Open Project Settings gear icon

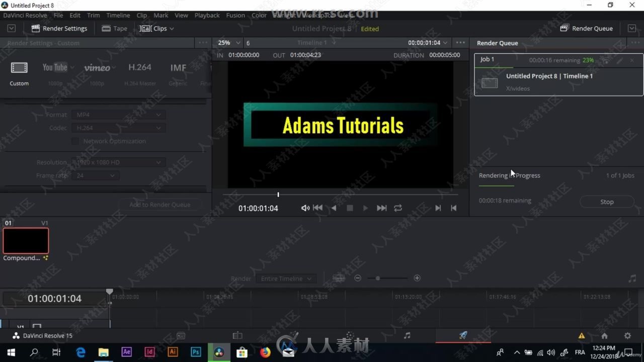click(627, 336)
